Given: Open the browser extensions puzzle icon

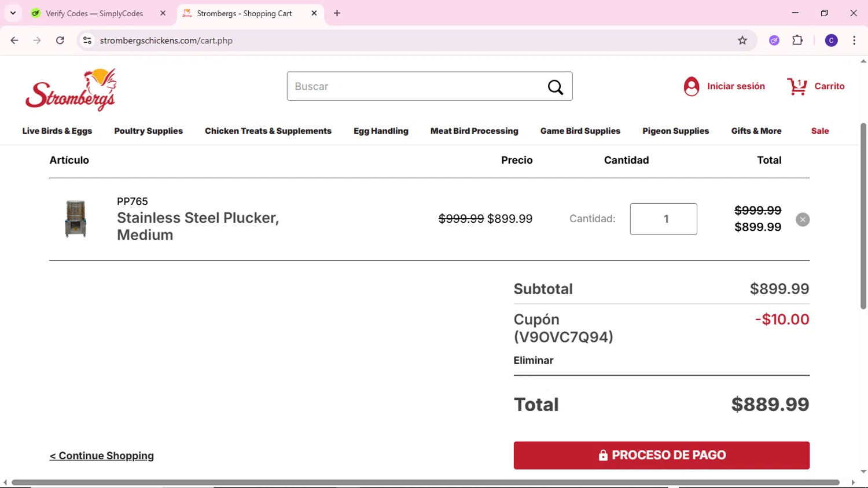Looking at the screenshot, I should click(x=797, y=41).
